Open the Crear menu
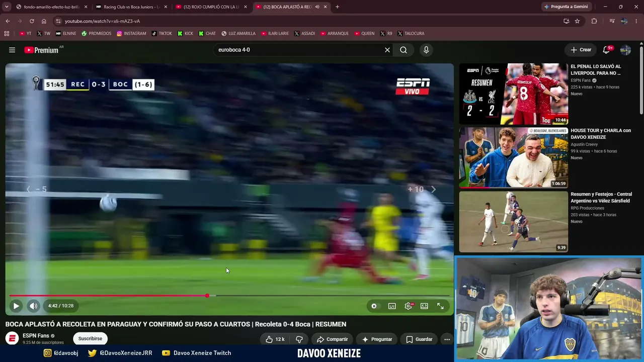 tap(581, 50)
